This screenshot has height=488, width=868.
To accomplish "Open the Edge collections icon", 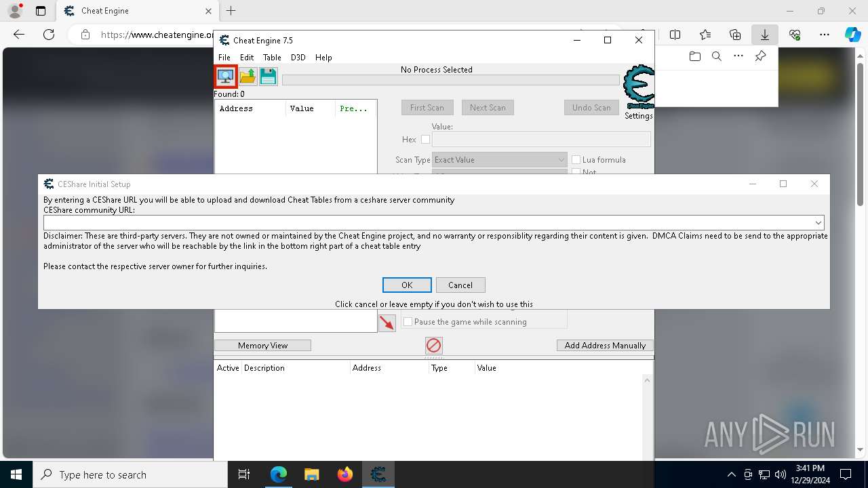I will pos(735,35).
